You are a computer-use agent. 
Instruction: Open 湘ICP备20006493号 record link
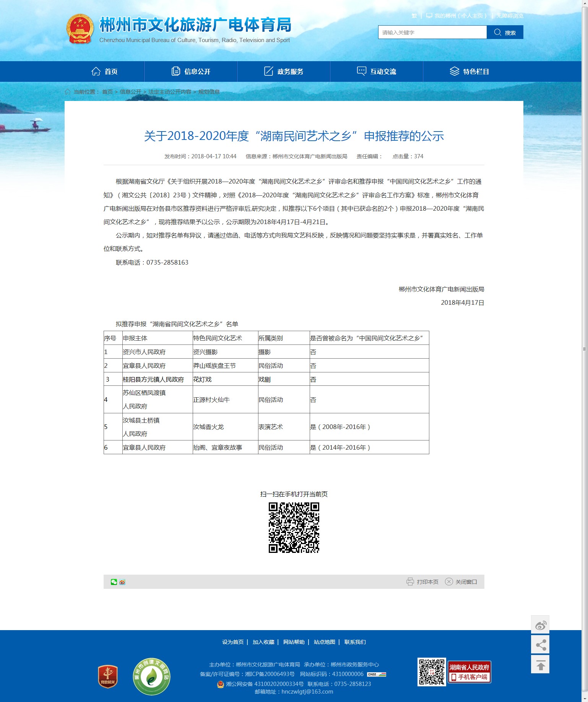tap(270, 674)
